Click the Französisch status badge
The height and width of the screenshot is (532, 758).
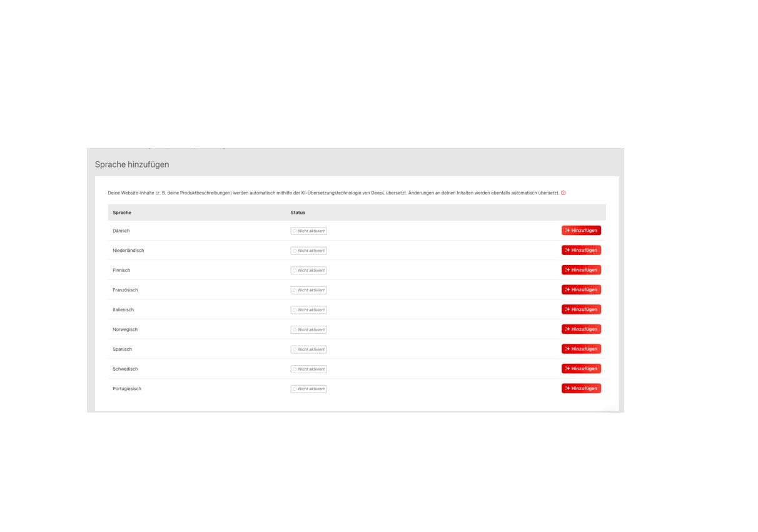308,290
